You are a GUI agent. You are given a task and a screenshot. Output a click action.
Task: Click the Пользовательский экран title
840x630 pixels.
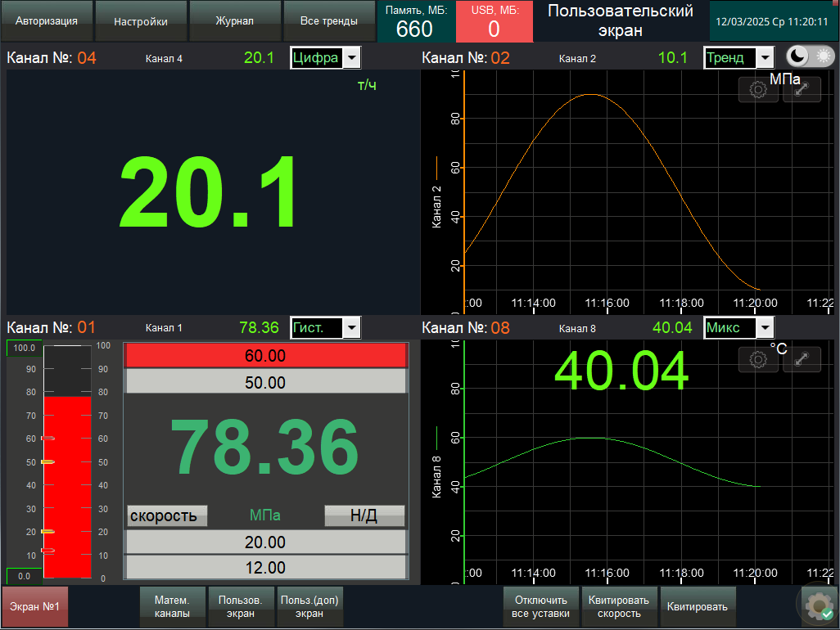click(x=621, y=21)
